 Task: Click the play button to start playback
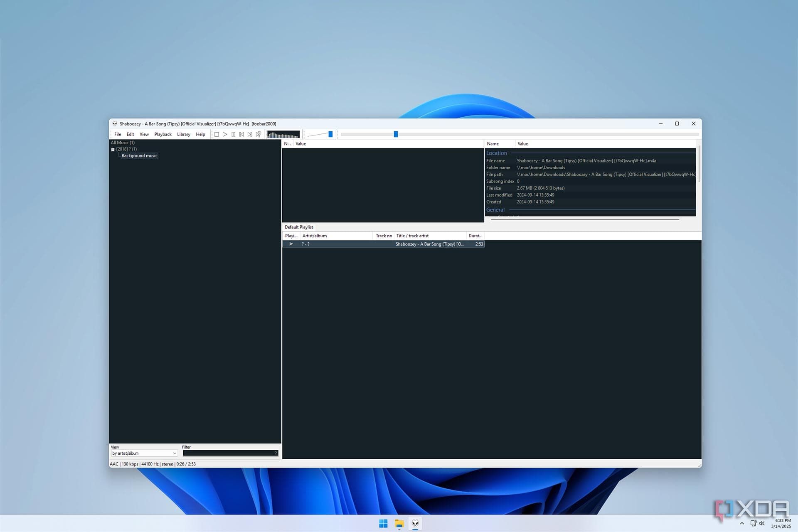point(225,133)
